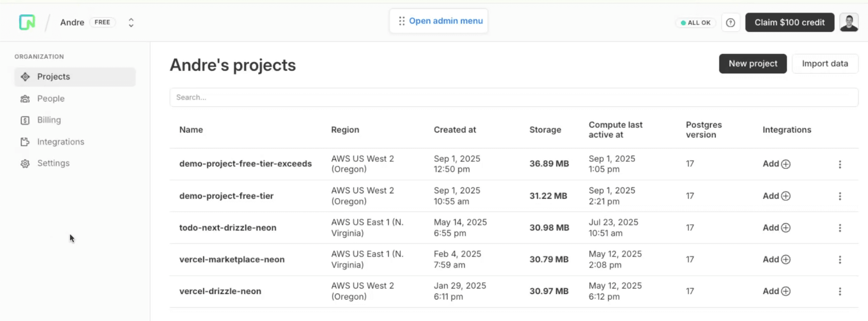Screen dimensions: 868x321
Task: Add integration to demo-project-free-tier
Action: (776, 196)
